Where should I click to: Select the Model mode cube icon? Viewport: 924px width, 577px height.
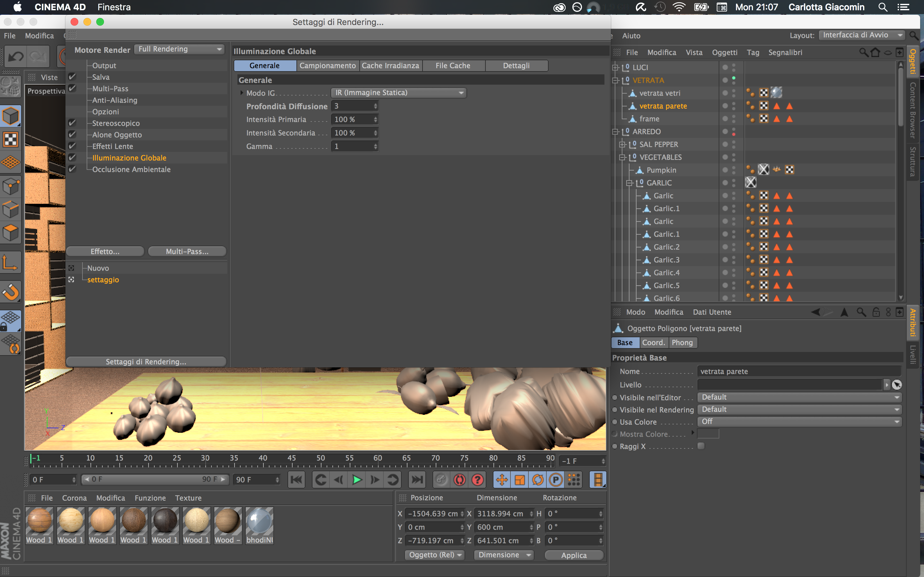click(10, 116)
